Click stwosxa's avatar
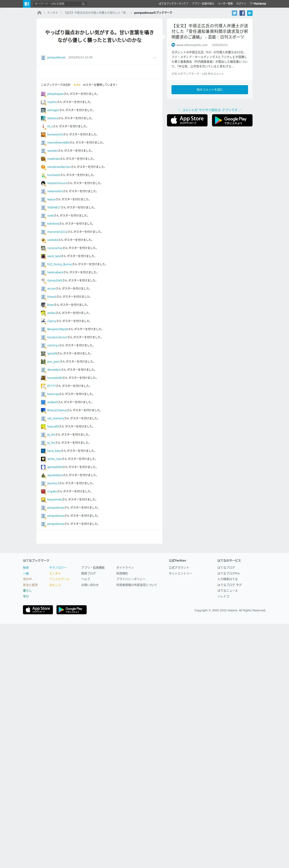Image resolution: width=289 pixels, height=868 pixels. pyautogui.click(x=43, y=118)
